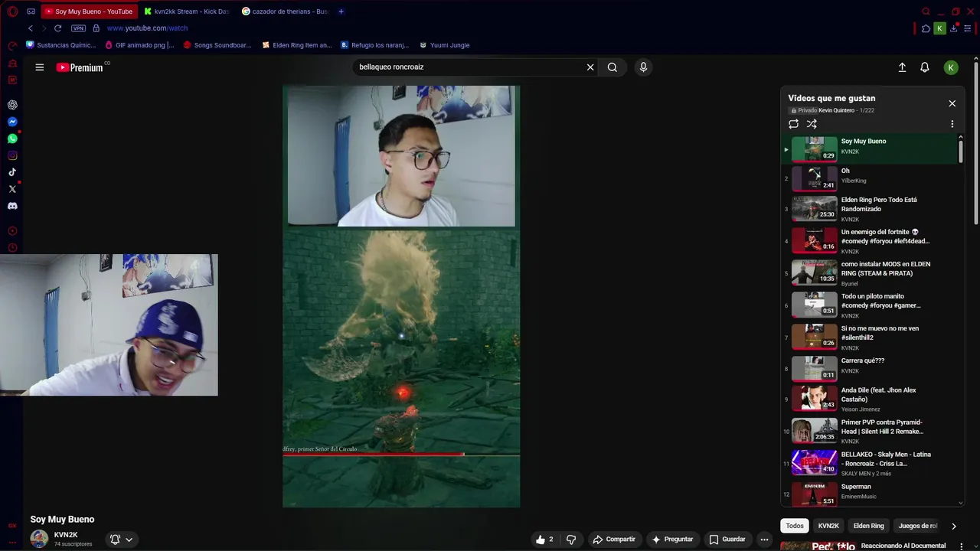Open WhatsApp in the browser sidebar
The height and width of the screenshot is (551, 980).
tap(12, 139)
